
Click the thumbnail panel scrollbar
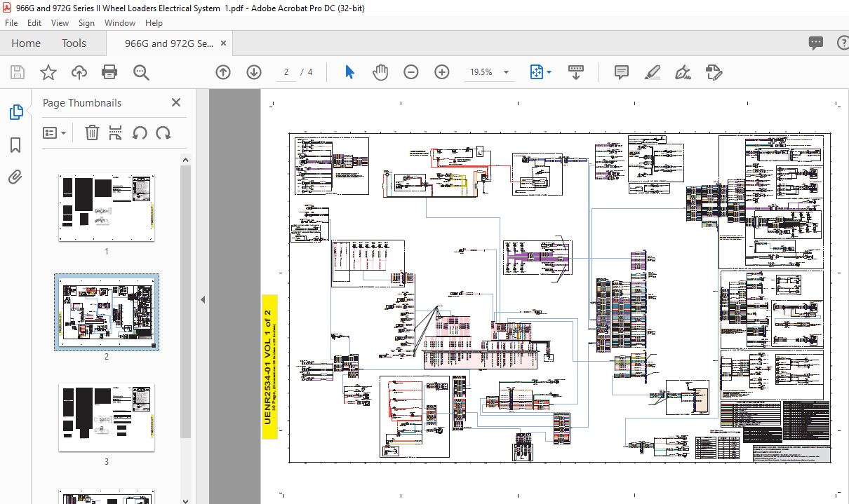pyautogui.click(x=186, y=301)
